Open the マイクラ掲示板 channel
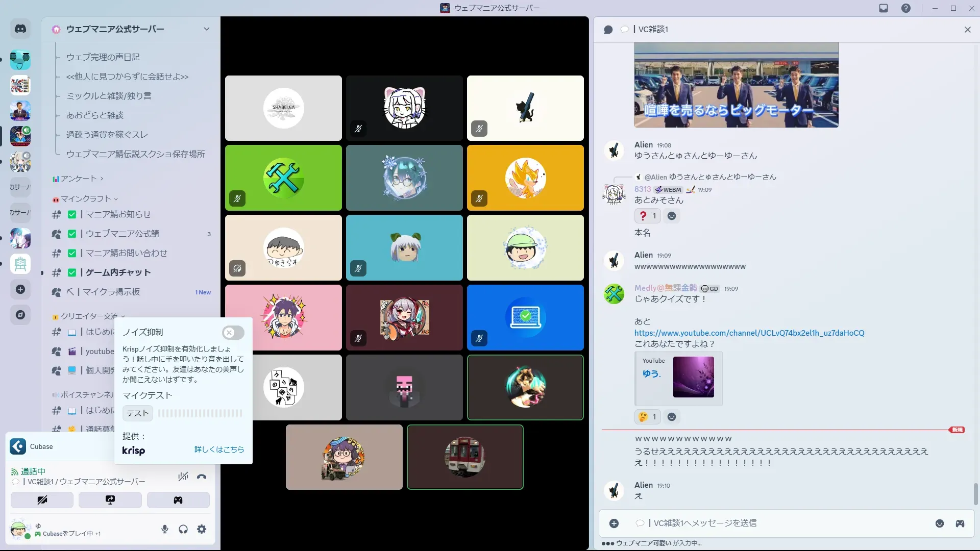Viewport: 980px width, 551px height. click(111, 292)
